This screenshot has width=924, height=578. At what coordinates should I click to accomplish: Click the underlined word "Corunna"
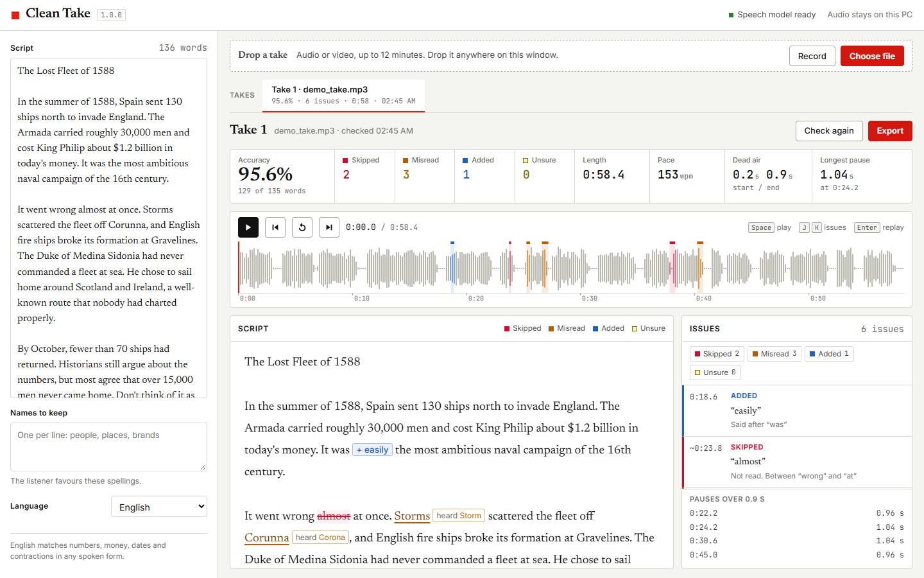pos(267,538)
